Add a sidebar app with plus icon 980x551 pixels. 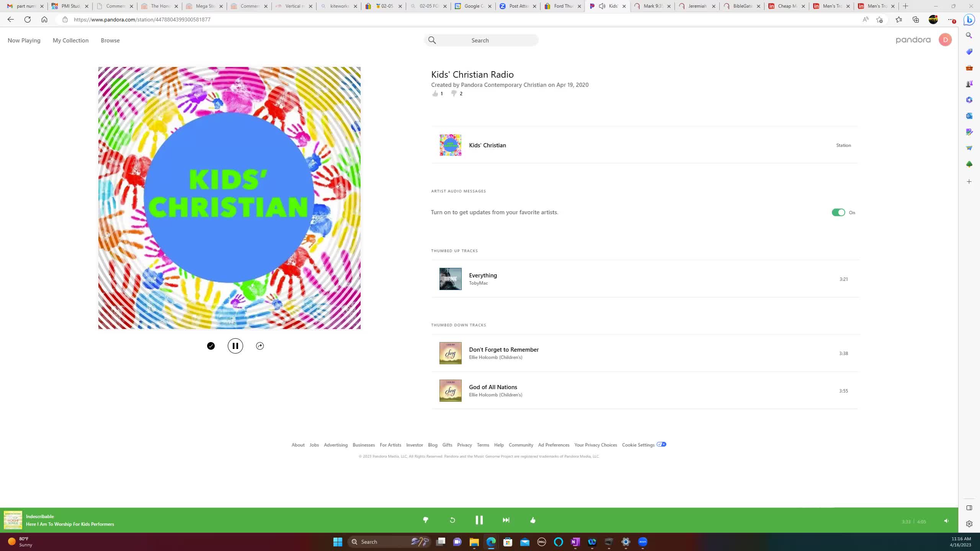click(x=969, y=182)
